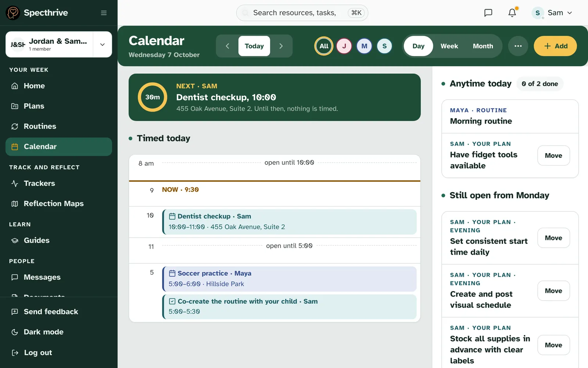Screen dimensions: 588x368
Task: Open Messages in sidebar
Action: 59,277
